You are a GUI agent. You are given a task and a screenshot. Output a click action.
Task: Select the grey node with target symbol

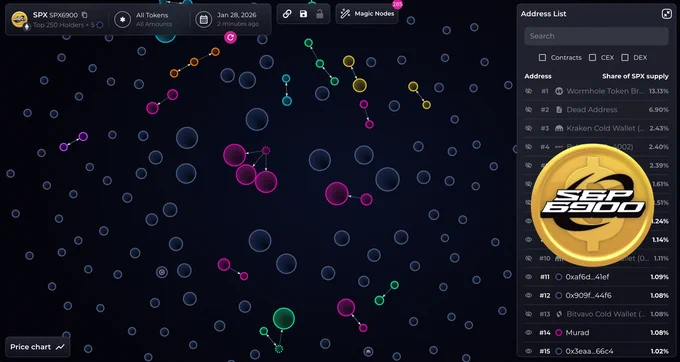(162, 272)
